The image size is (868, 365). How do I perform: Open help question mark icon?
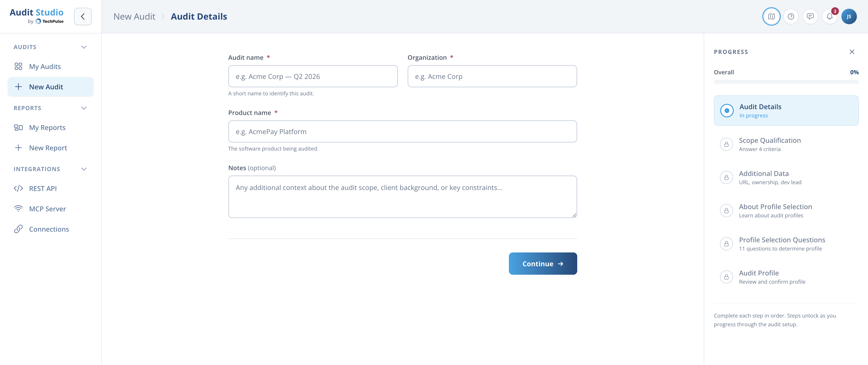pyautogui.click(x=790, y=16)
